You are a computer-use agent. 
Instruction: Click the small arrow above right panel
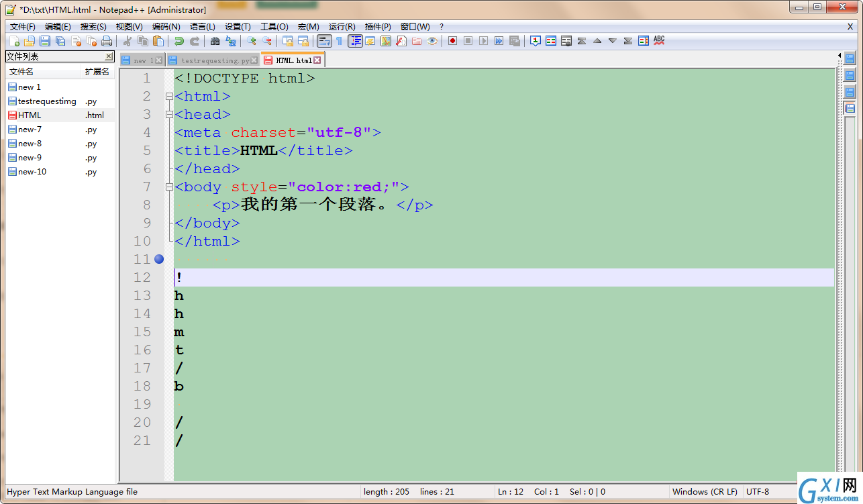(840, 56)
